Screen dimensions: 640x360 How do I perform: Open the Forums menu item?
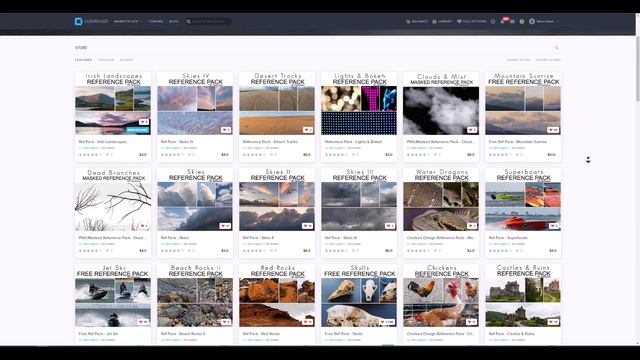tap(156, 22)
